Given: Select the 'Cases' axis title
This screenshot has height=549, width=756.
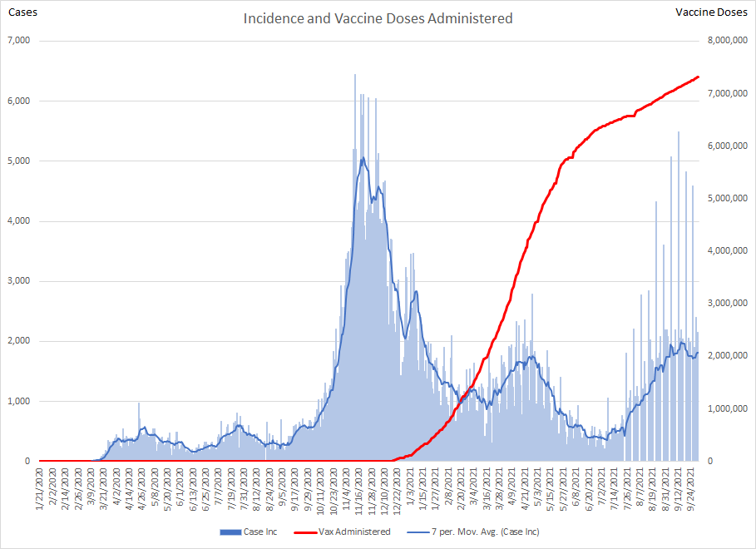Looking at the screenshot, I should tap(22, 12).
